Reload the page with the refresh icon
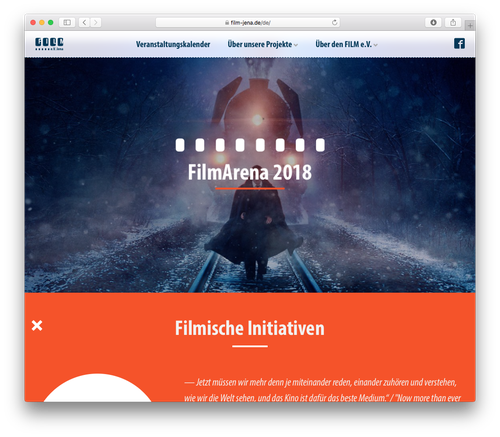 334,22
